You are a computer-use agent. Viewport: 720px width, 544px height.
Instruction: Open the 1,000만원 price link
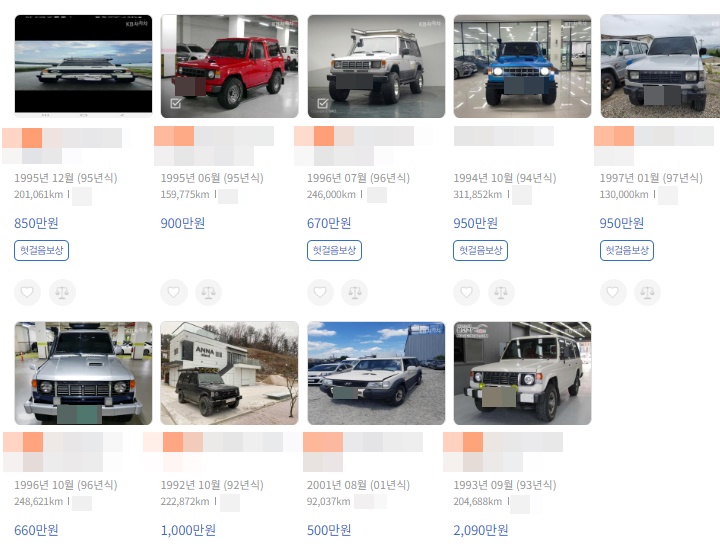tap(188, 530)
